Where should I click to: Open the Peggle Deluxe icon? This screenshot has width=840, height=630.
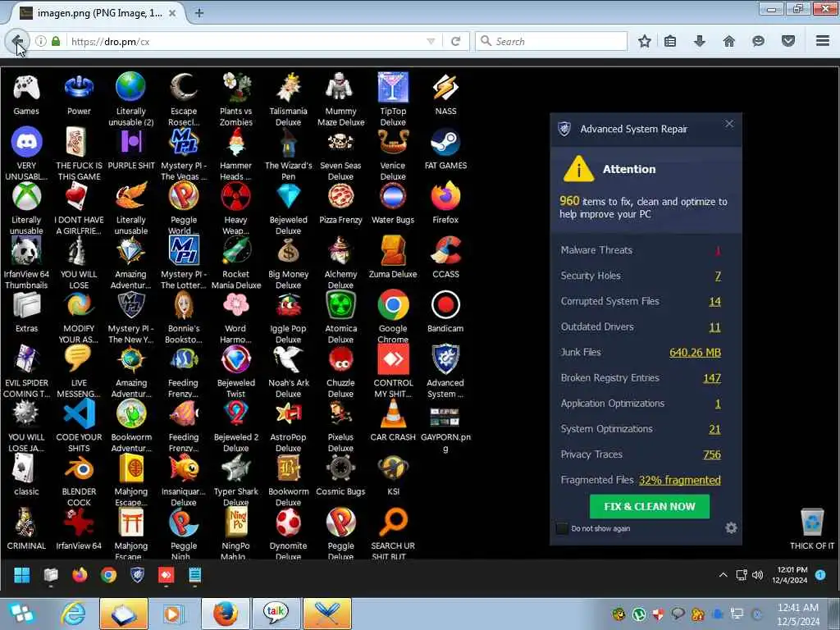click(340, 523)
